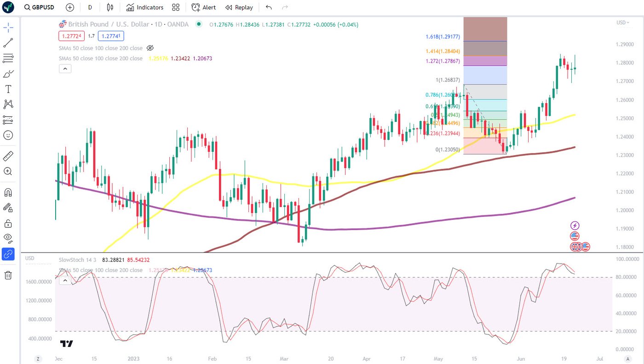
Task: Open candlestick chart type selector
Action: tap(109, 7)
